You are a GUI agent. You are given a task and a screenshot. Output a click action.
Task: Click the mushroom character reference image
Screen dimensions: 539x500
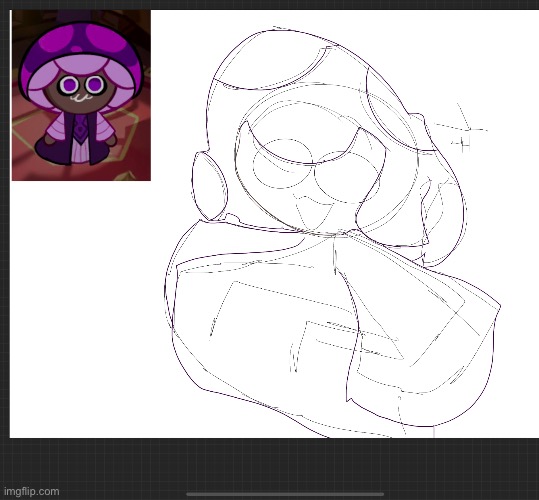click(x=81, y=95)
